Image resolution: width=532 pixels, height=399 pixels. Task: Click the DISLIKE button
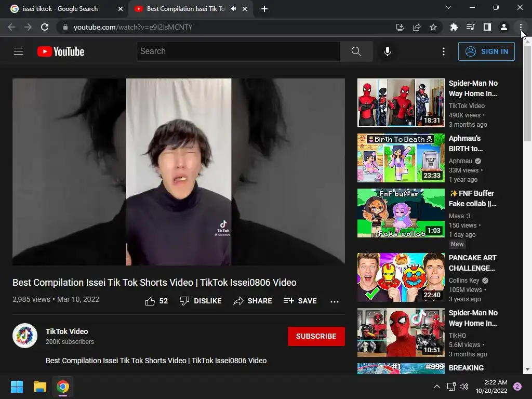pyautogui.click(x=201, y=301)
